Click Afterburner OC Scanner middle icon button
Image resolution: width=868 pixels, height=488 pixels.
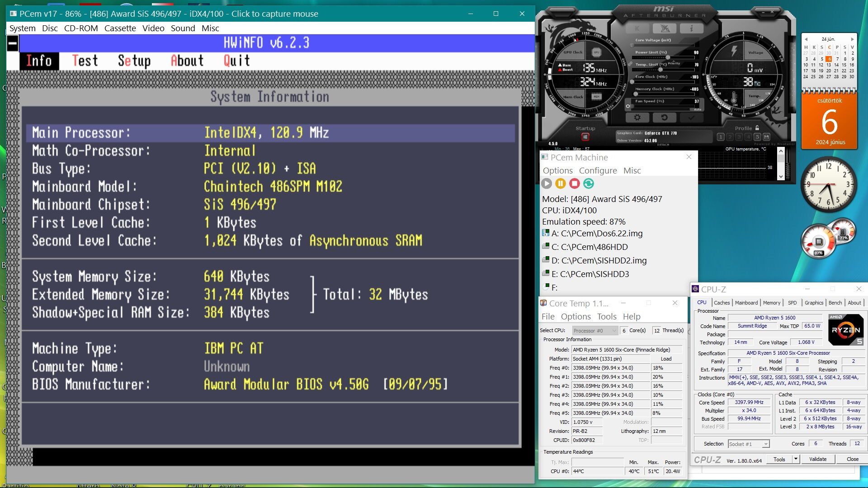coord(665,28)
